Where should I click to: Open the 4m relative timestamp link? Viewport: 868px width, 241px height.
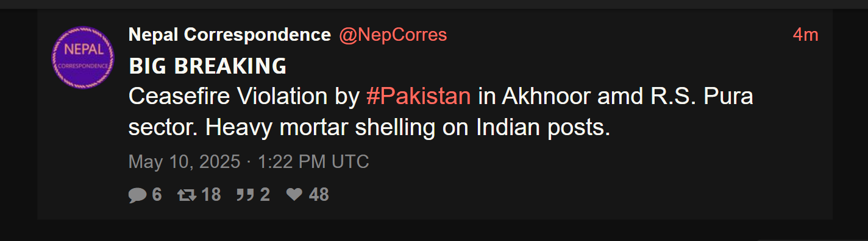coord(805,35)
